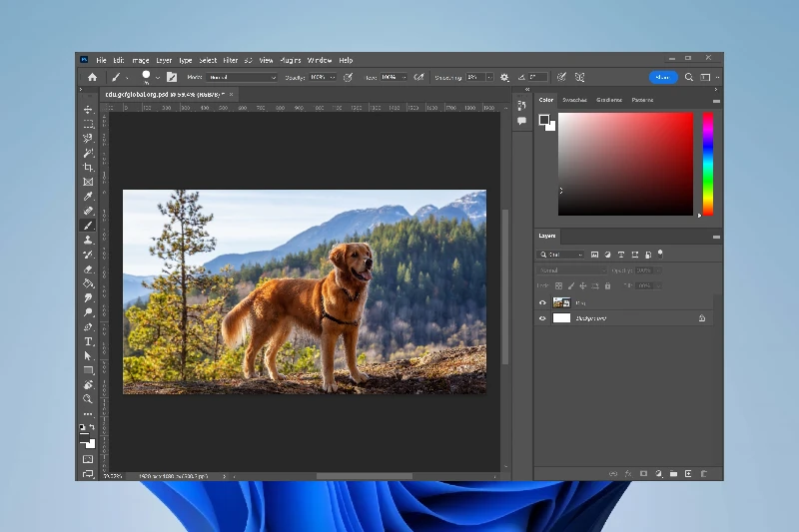Select the Eyedropper tool
This screenshot has width=799, height=532.
(x=88, y=197)
